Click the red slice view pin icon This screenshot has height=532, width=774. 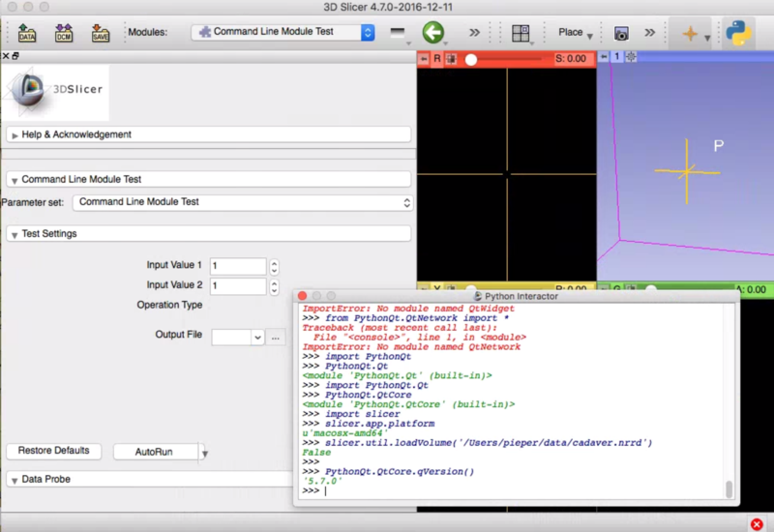click(x=423, y=59)
